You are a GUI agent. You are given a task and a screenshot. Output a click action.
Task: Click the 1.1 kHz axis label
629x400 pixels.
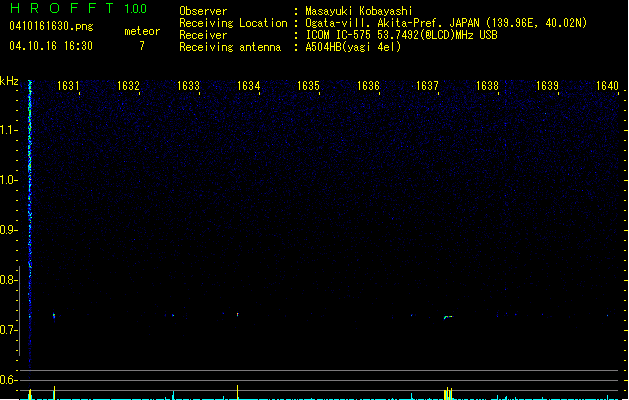(x=8, y=130)
